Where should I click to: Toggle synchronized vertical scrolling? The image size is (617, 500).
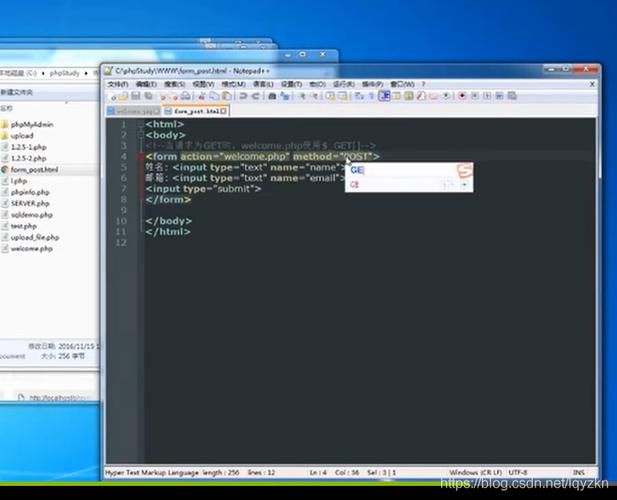coord(330,96)
